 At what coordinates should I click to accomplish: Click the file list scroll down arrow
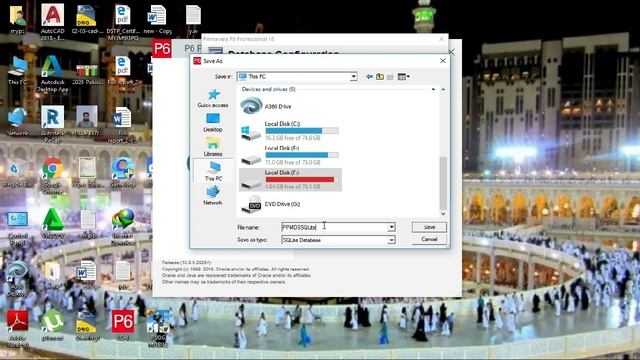point(443,213)
